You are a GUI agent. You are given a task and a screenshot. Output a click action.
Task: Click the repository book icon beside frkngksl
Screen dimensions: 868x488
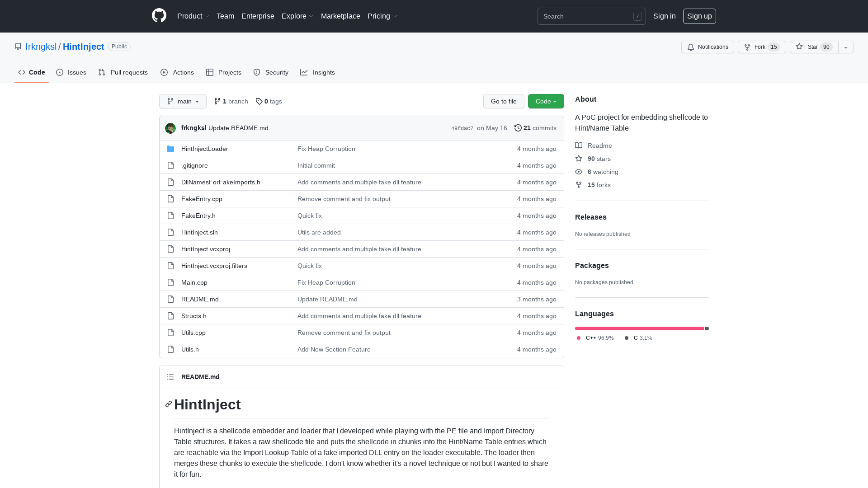coord(18,47)
